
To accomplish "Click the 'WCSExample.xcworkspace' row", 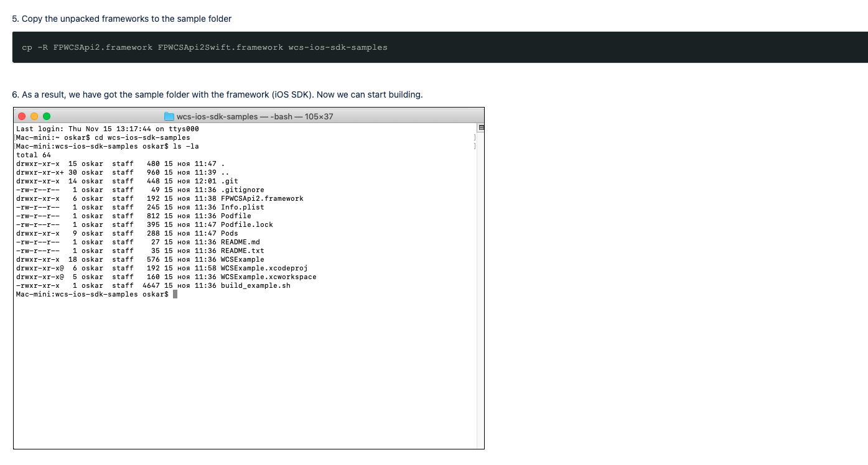I will coord(166,277).
